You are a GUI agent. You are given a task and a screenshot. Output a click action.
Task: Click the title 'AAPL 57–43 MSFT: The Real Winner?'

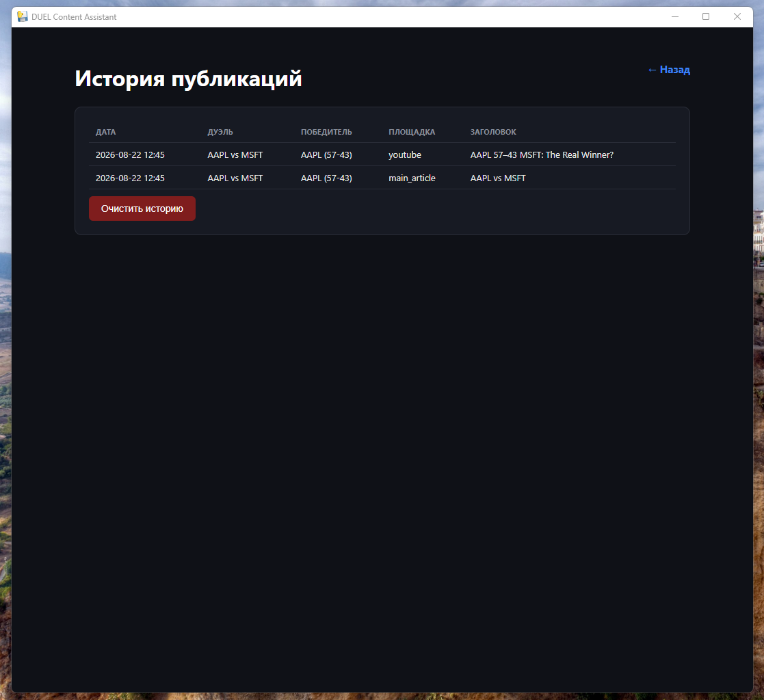tap(542, 155)
